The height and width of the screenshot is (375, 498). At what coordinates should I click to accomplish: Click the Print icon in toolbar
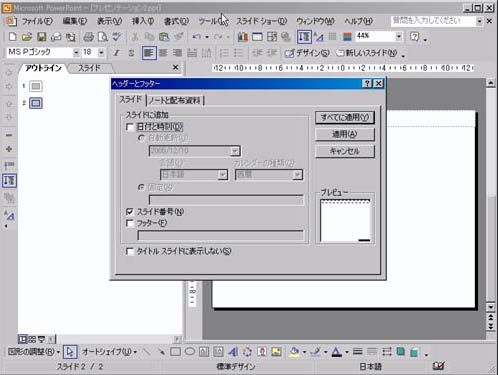pyautogui.click(x=88, y=37)
